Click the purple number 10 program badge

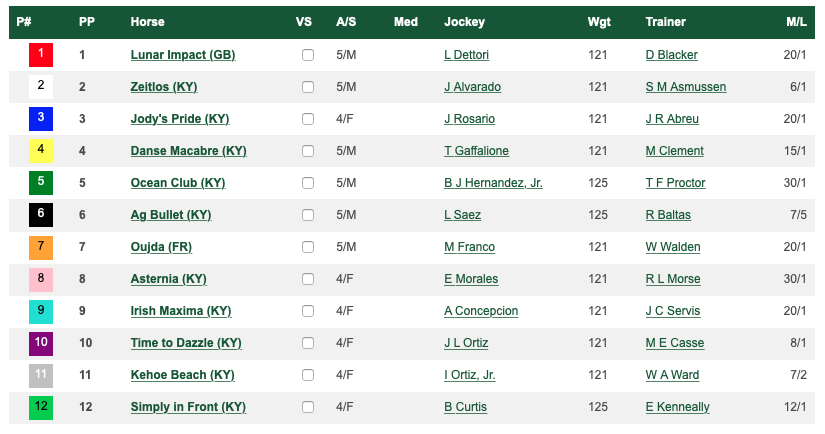click(x=41, y=343)
